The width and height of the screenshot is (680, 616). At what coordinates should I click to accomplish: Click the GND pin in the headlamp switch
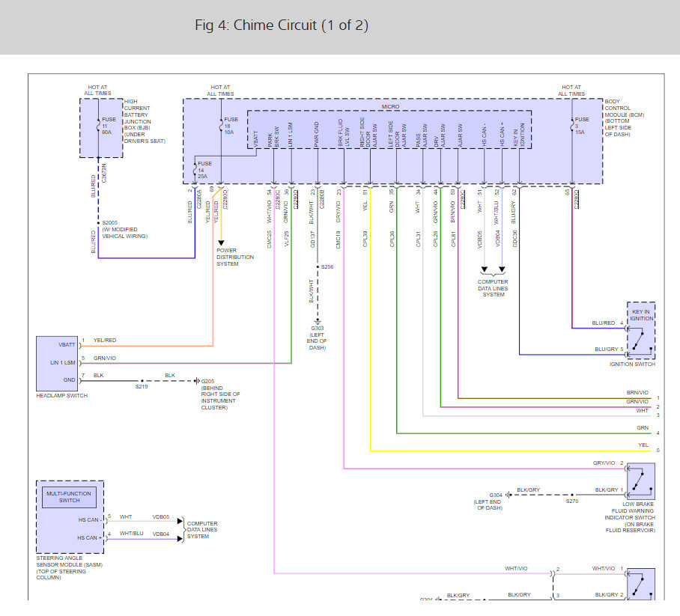click(70, 380)
